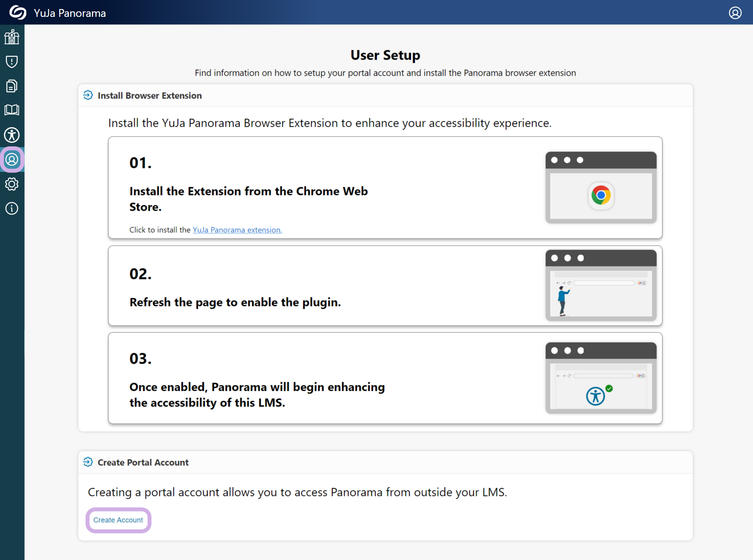Open the institution building icon in sidebar
The image size is (753, 560).
tap(12, 37)
